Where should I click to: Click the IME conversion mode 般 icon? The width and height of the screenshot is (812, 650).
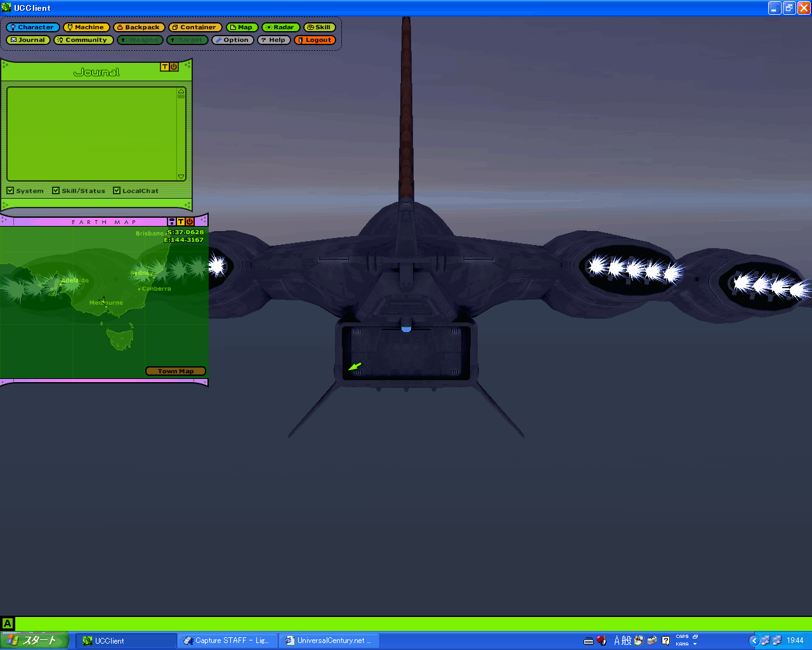pyautogui.click(x=627, y=641)
